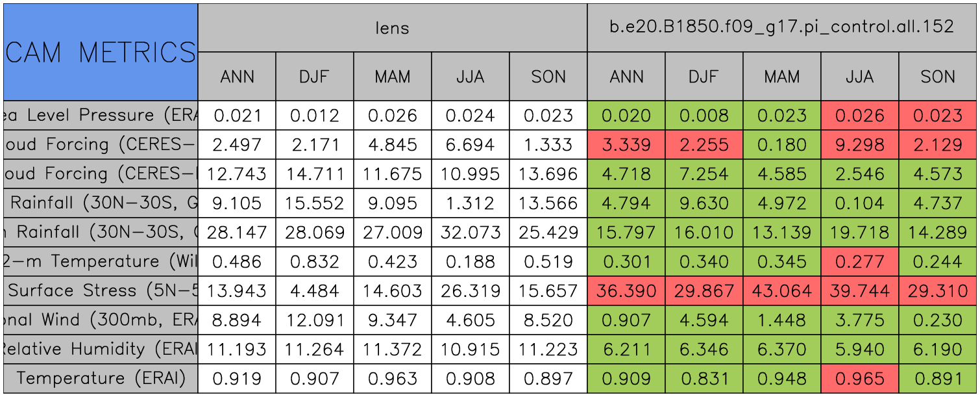Click the 2-m Temperature row label
This screenshot has width=980, height=397.
coord(101,261)
